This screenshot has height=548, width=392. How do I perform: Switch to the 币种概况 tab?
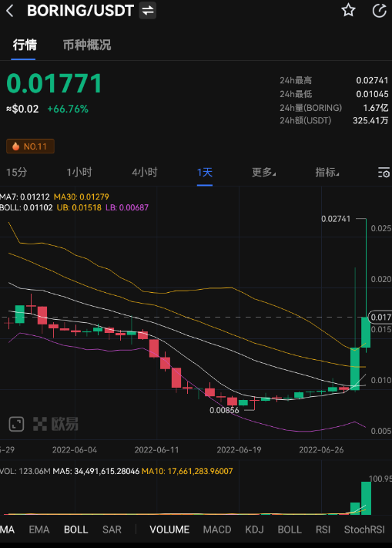pyautogui.click(x=87, y=45)
